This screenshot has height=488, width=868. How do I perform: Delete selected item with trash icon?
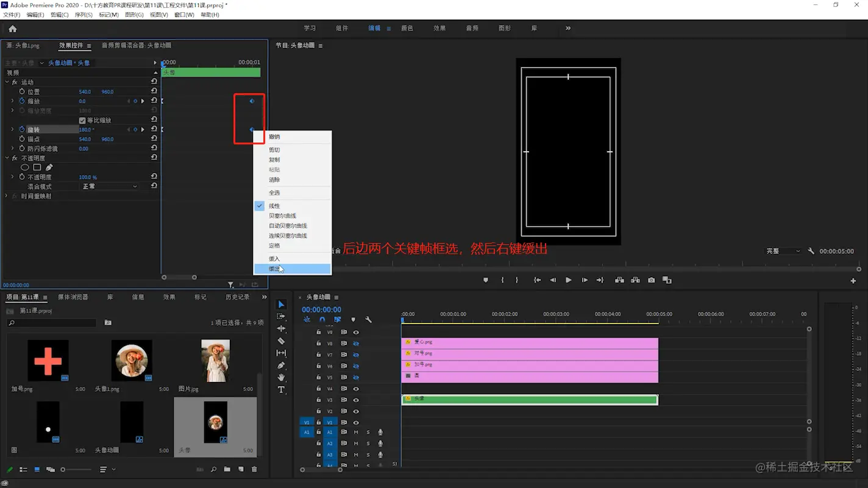[254, 470]
